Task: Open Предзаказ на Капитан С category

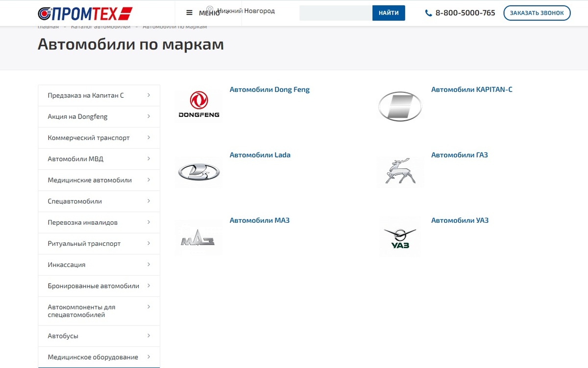Action: [x=99, y=95]
